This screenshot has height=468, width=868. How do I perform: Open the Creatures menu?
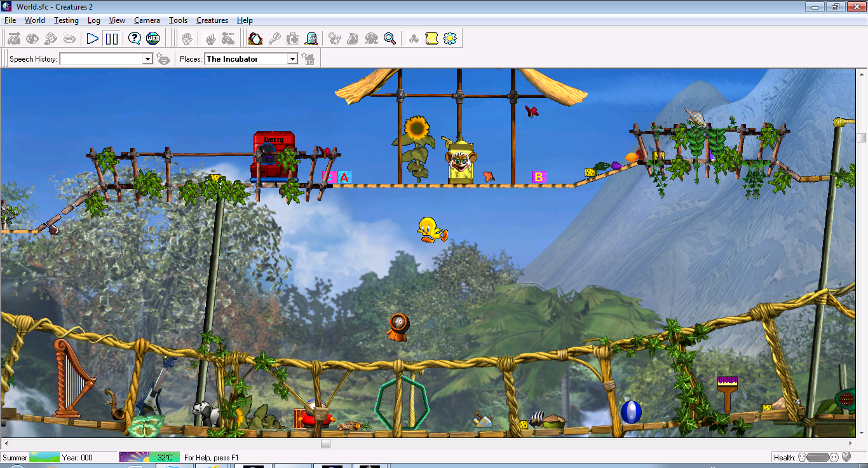(212, 20)
